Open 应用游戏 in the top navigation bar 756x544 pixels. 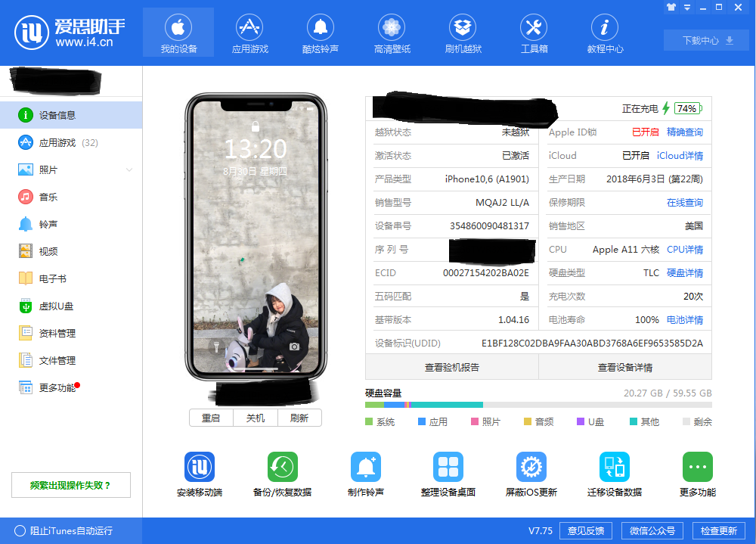(249, 33)
